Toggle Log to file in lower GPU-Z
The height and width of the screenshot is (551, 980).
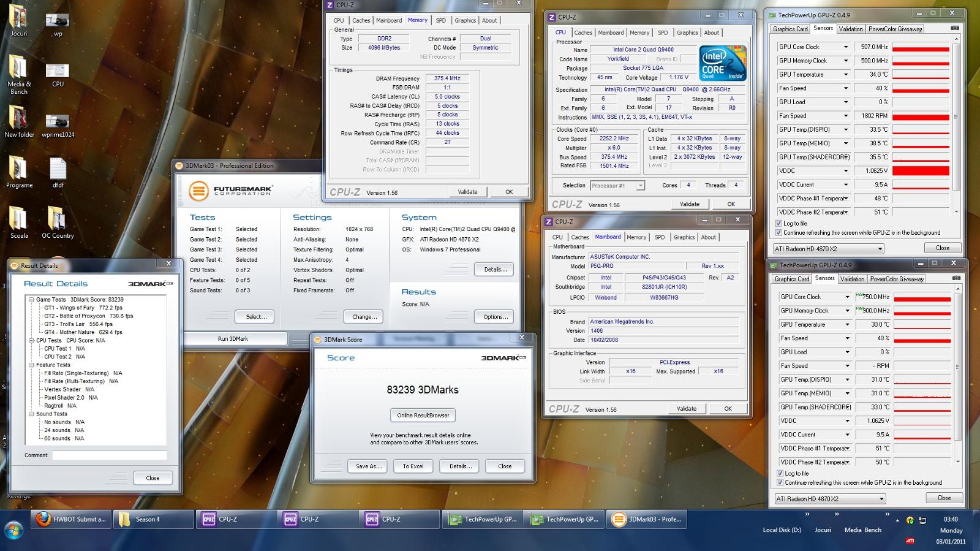point(780,473)
